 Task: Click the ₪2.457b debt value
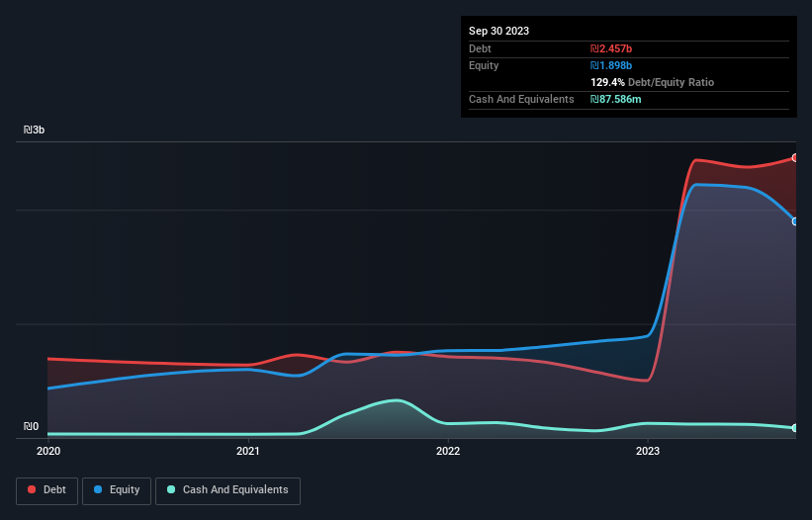click(611, 48)
